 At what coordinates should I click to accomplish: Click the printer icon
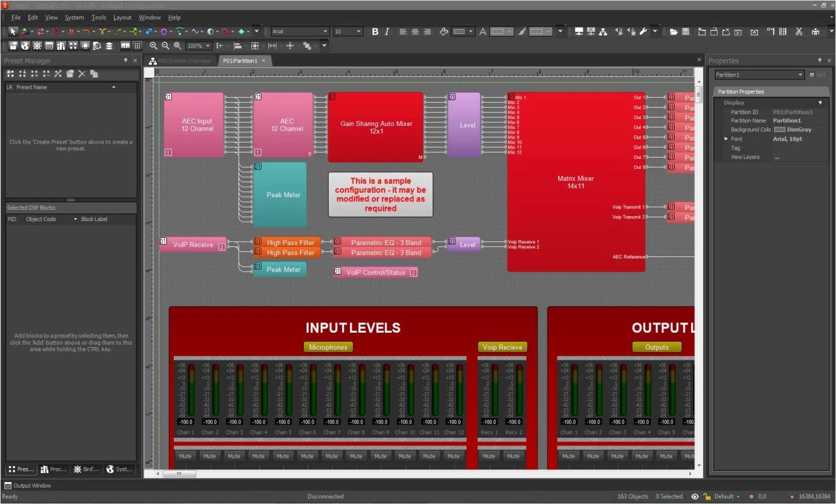point(815,31)
